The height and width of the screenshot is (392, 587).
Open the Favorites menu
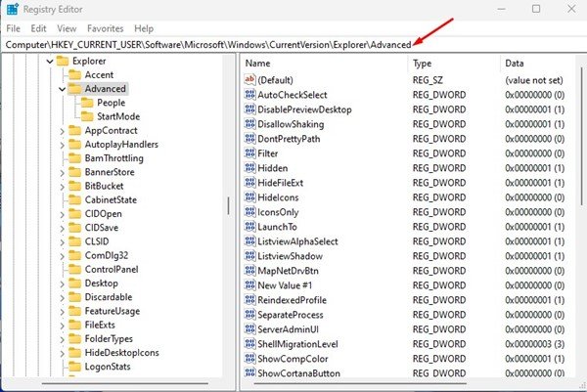click(106, 28)
